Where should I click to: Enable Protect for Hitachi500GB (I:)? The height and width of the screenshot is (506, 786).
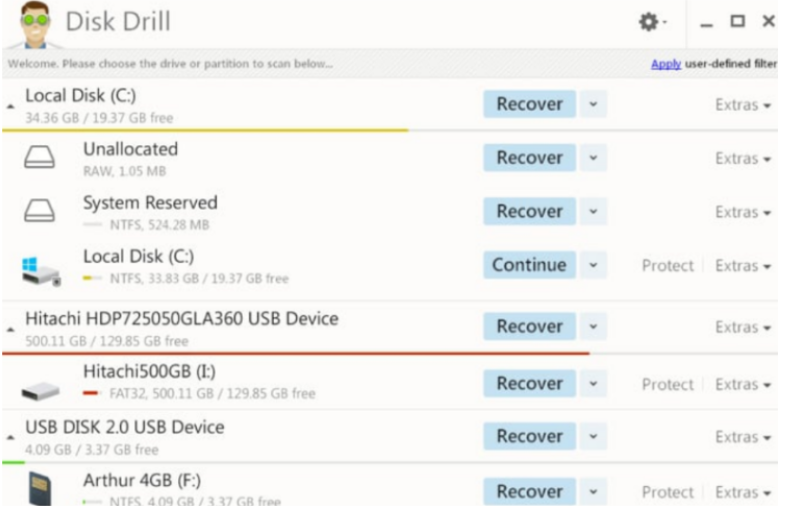(667, 384)
